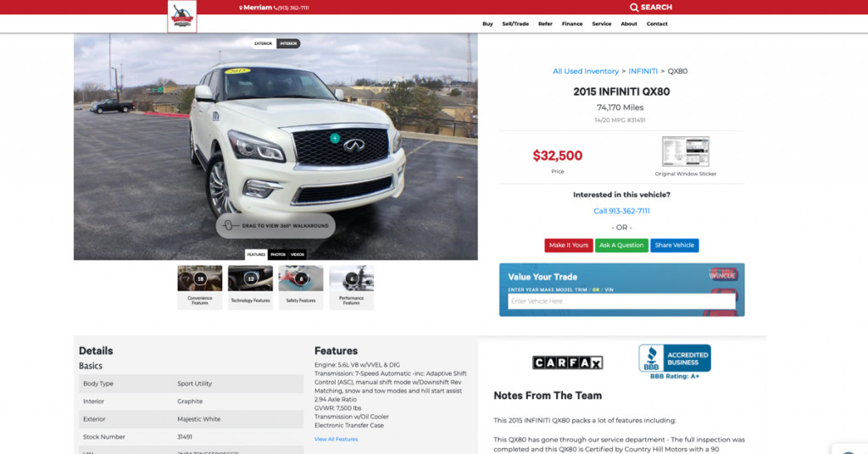868x454 pixels.
Task: Click the search magnifier icon
Action: 634,7
